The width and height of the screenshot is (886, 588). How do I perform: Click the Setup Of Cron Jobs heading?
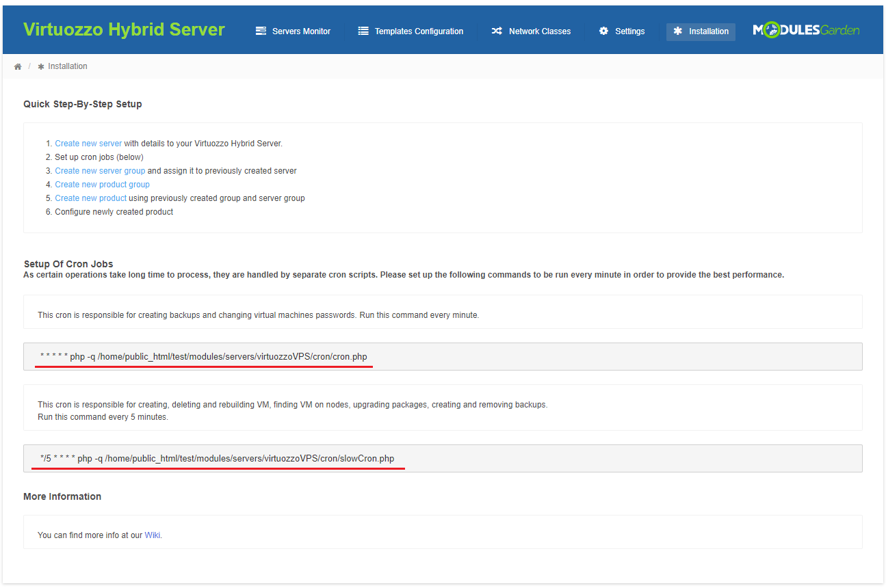click(x=68, y=264)
